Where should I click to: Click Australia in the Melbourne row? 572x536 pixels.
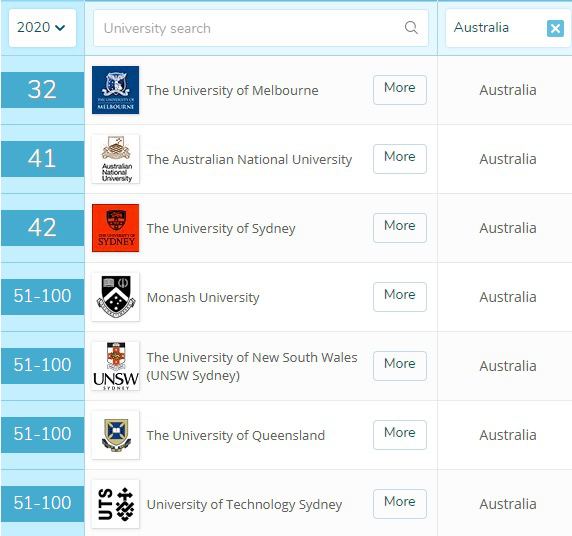click(508, 90)
